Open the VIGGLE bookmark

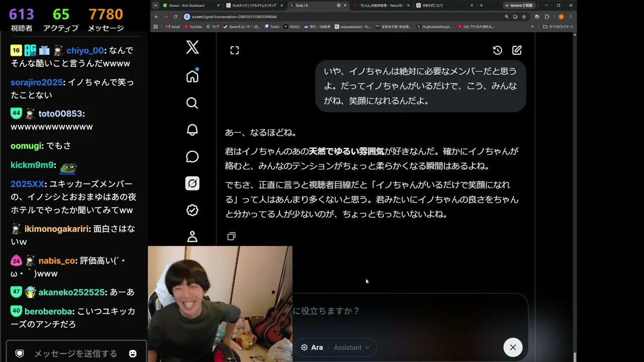pyautogui.click(x=291, y=27)
